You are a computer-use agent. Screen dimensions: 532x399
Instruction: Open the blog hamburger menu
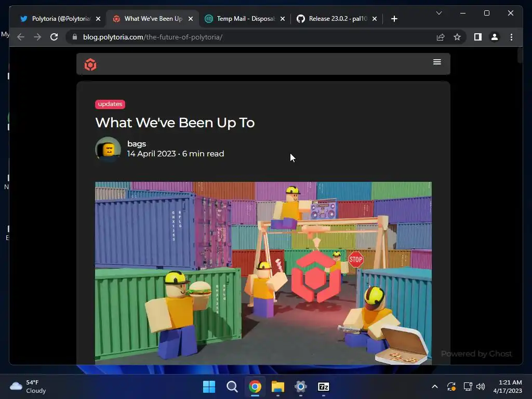pos(437,62)
